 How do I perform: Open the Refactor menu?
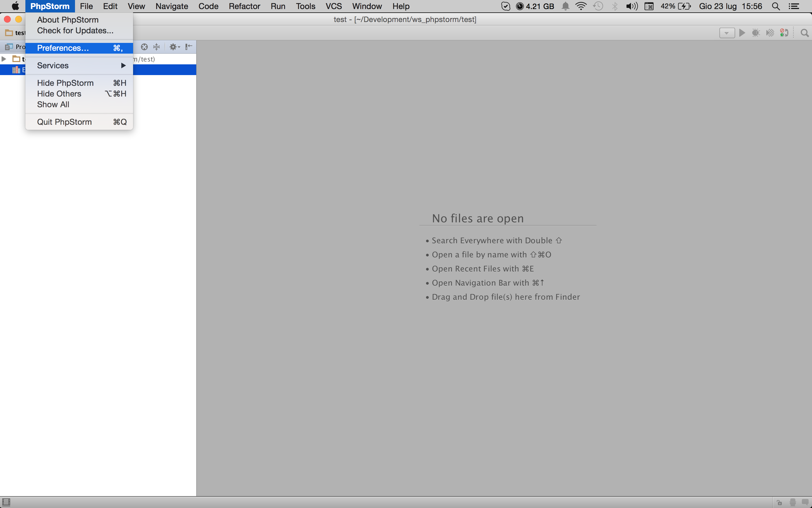click(x=244, y=6)
